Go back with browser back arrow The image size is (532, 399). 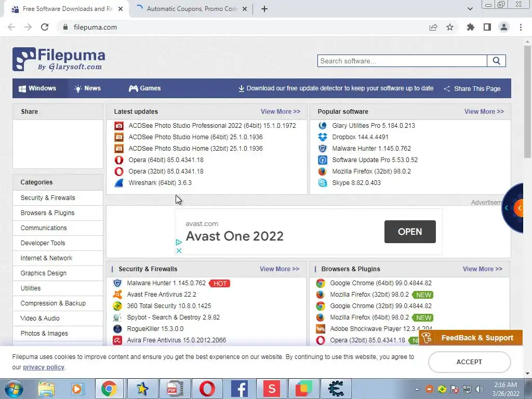(11, 27)
